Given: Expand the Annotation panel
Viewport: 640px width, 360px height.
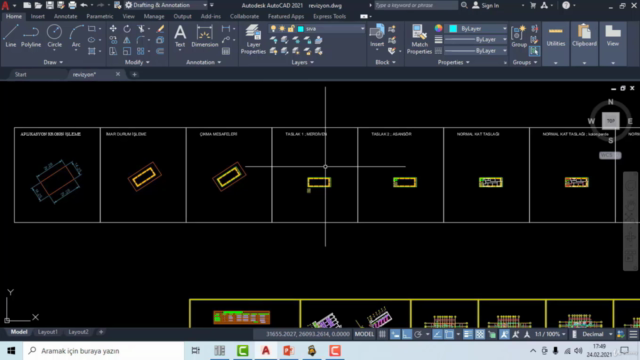Looking at the screenshot, I should pyautogui.click(x=203, y=62).
